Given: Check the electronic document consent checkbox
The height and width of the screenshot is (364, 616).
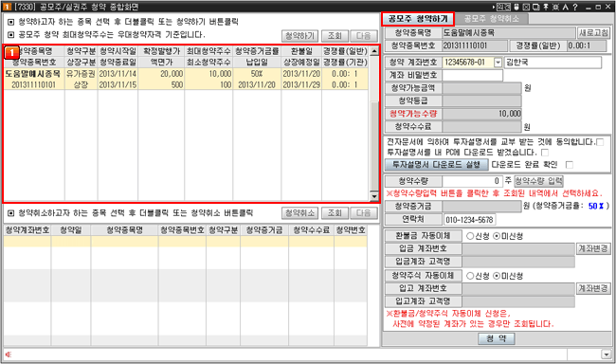Looking at the screenshot, I should pos(600,142).
